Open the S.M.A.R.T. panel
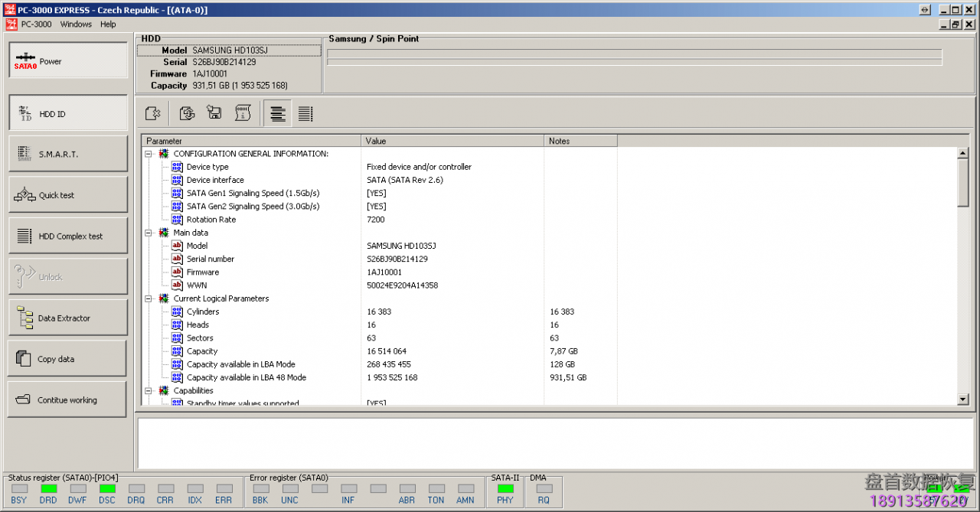The width and height of the screenshot is (980, 512). pos(68,155)
